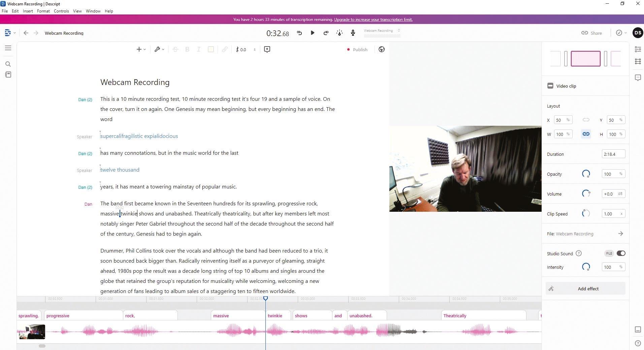Image resolution: width=644 pixels, height=350 pixels.
Task: Click the Publish button
Action: (357, 49)
